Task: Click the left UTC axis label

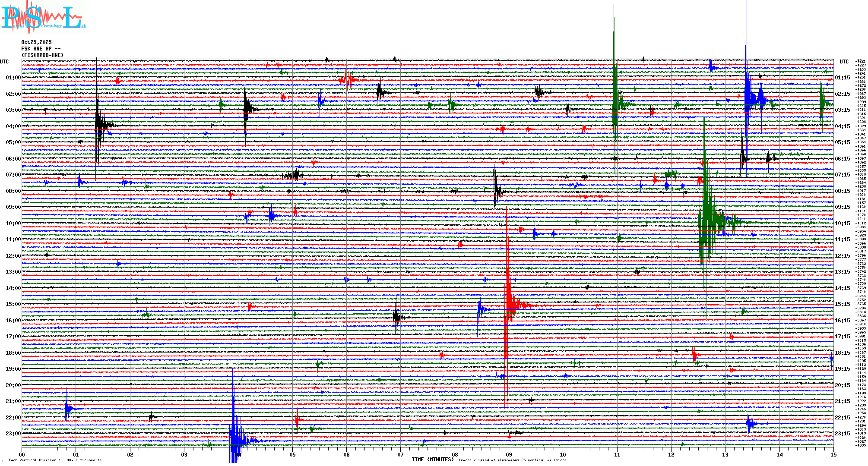Action: click(4, 62)
